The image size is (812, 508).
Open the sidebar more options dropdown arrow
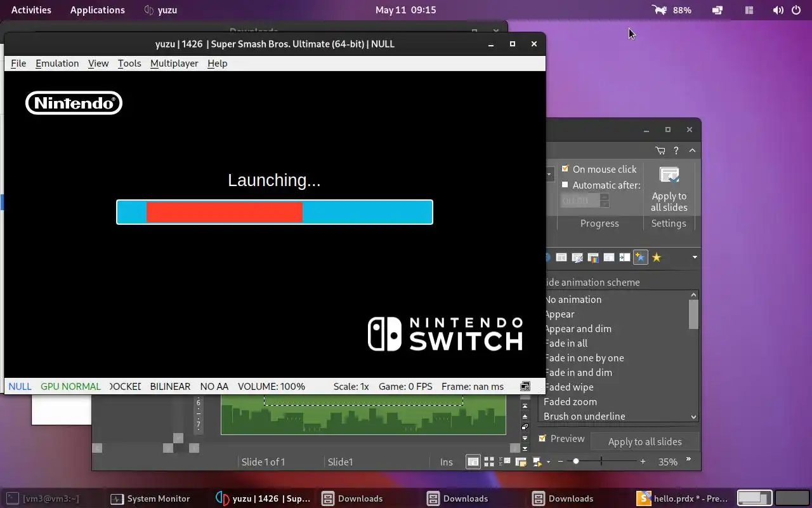coord(695,257)
